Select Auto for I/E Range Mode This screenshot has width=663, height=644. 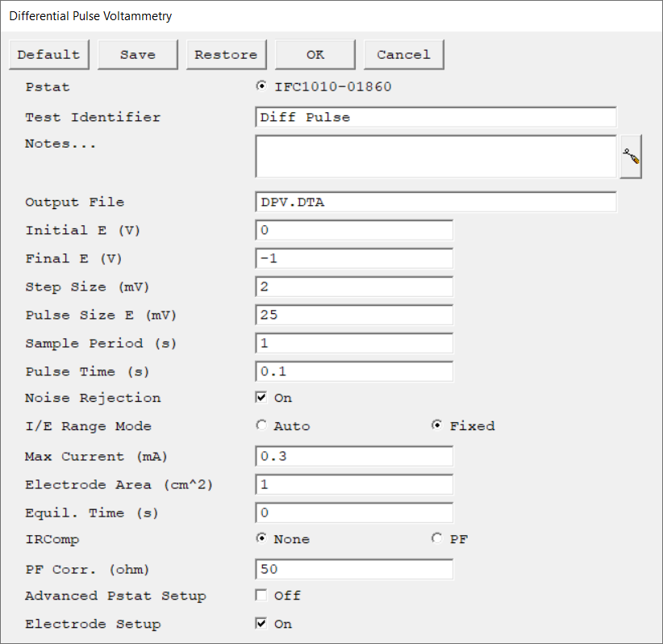262,425
